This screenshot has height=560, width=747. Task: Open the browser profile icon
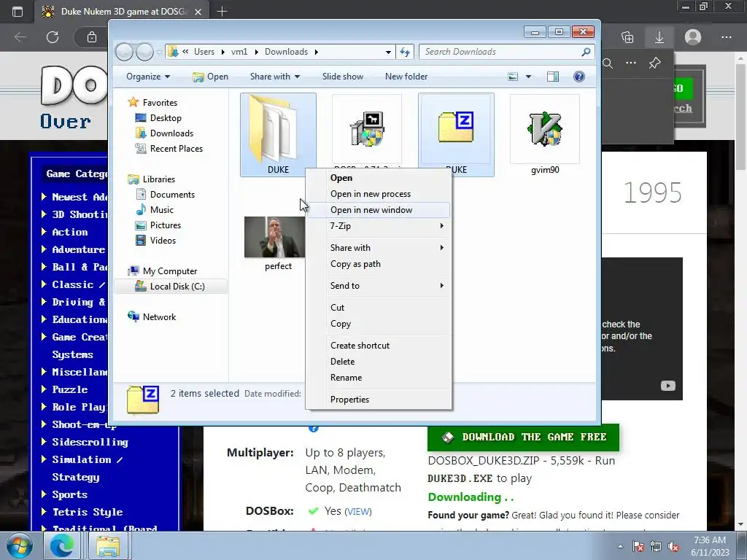[693, 37]
